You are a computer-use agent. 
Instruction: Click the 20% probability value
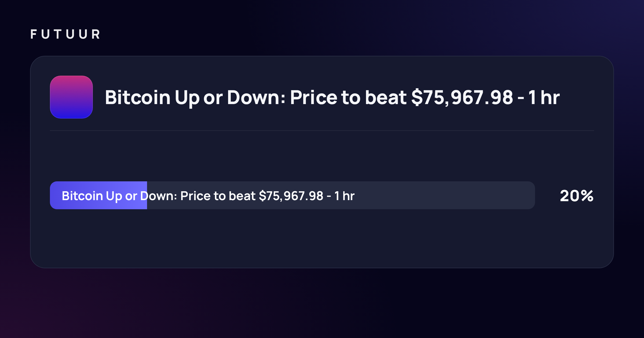[x=577, y=196]
